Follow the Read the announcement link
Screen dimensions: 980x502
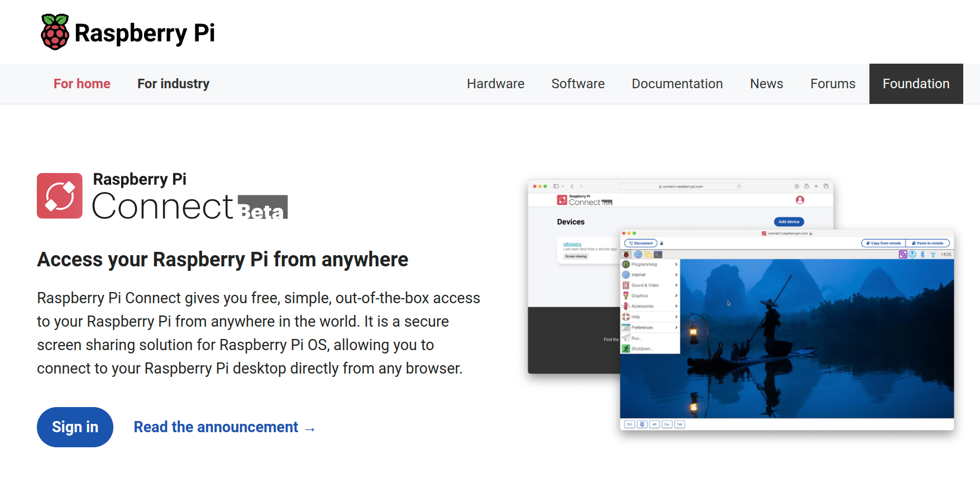224,427
